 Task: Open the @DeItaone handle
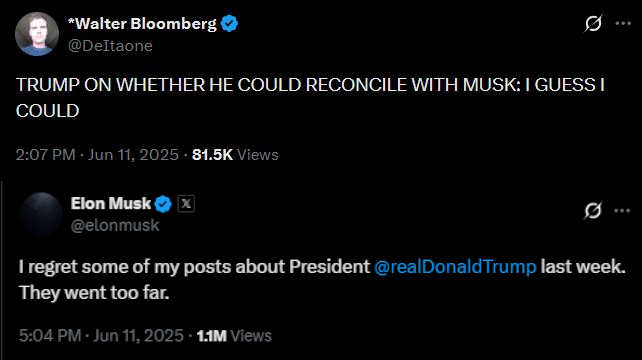(110, 45)
